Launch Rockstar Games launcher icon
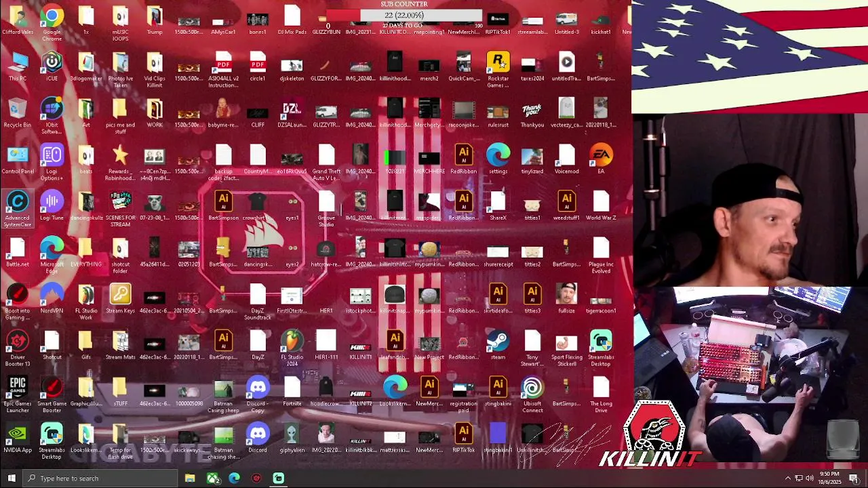The height and width of the screenshot is (488, 868). click(x=498, y=70)
